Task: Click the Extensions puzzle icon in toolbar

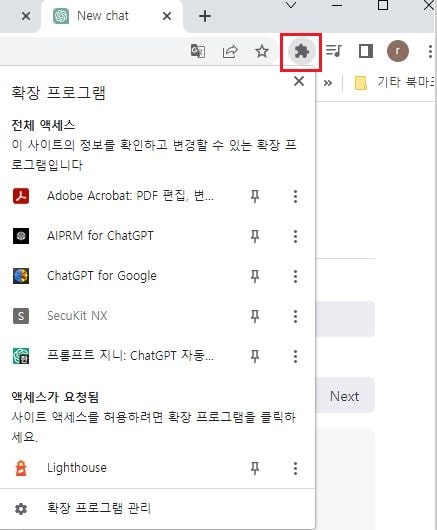Action: [x=301, y=52]
